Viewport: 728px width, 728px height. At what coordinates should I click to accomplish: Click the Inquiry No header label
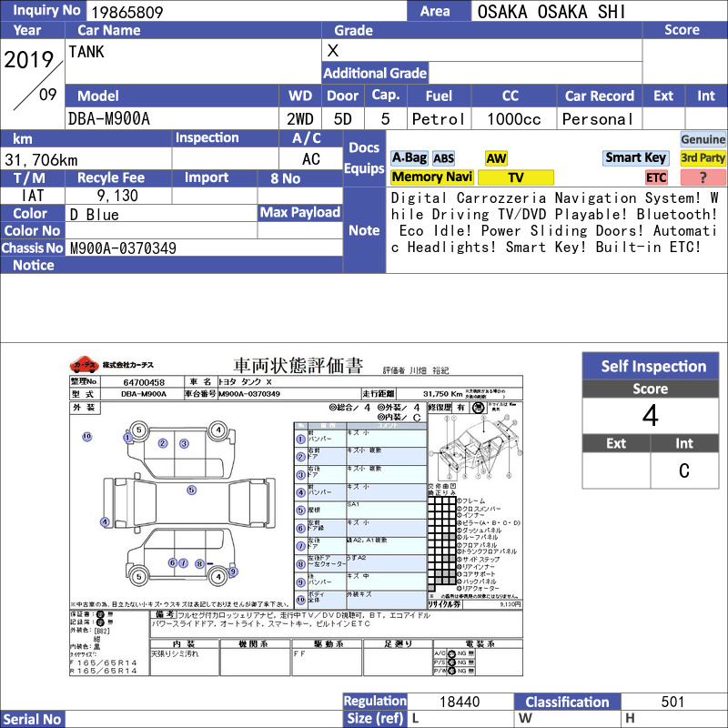[x=43, y=10]
